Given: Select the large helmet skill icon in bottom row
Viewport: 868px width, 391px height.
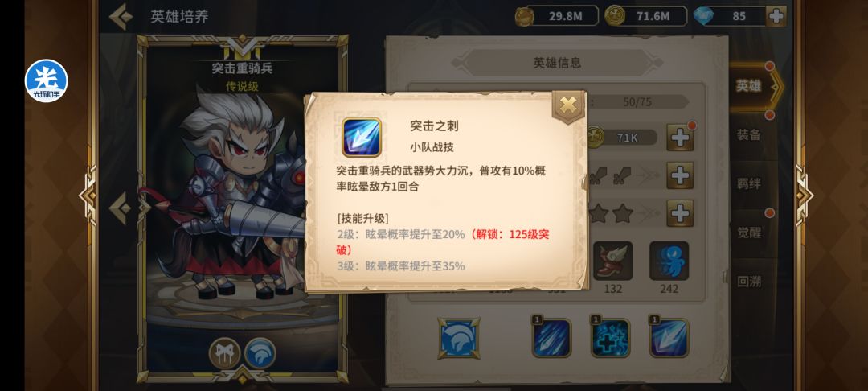Looking at the screenshot, I should coord(459,338).
